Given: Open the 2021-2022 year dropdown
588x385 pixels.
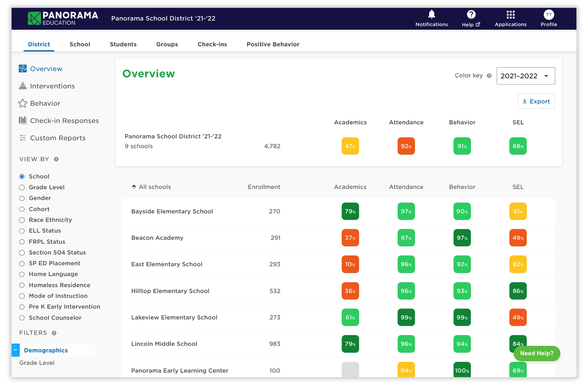Looking at the screenshot, I should 525,76.
